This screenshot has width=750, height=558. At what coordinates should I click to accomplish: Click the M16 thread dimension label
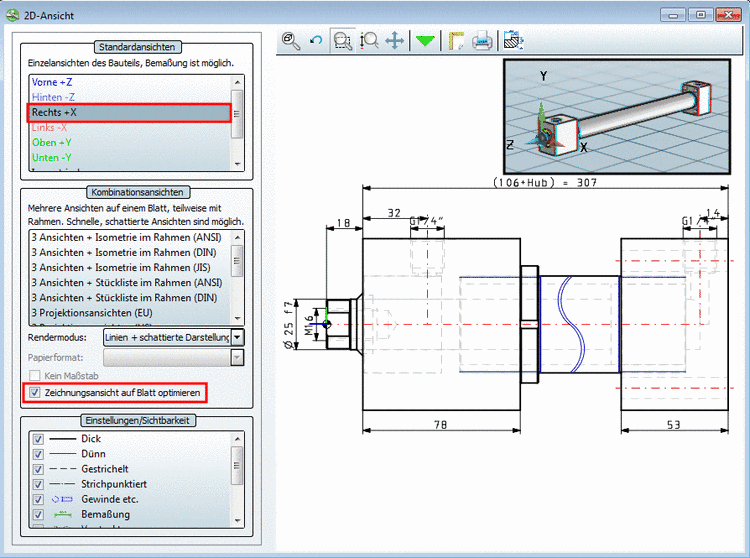[309, 325]
